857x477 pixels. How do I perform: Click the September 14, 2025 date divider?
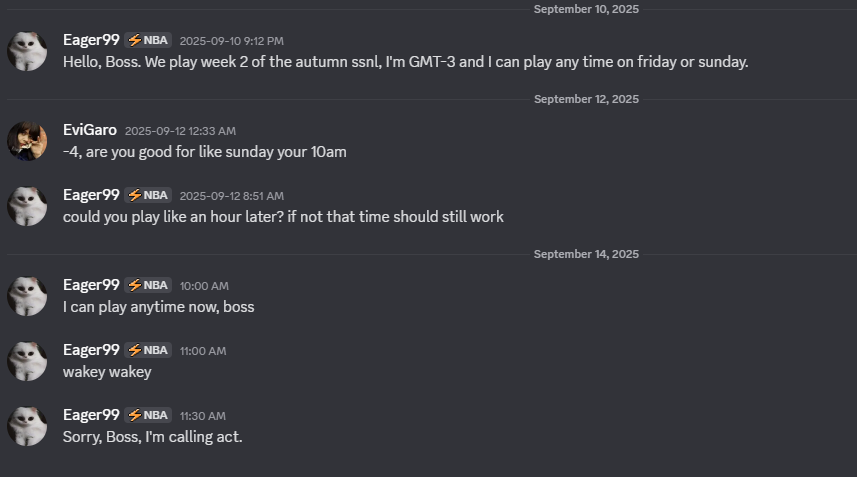coord(586,254)
